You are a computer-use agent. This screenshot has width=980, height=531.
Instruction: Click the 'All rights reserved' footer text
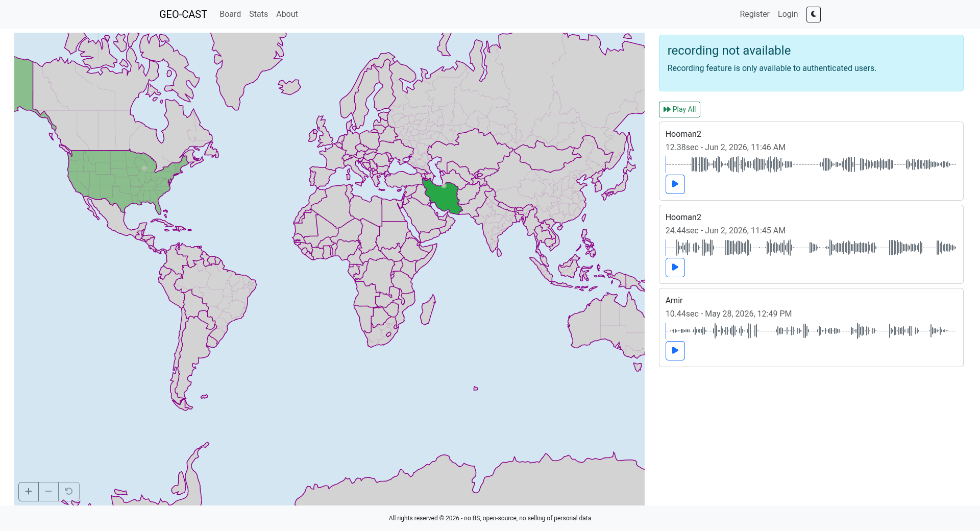490,518
